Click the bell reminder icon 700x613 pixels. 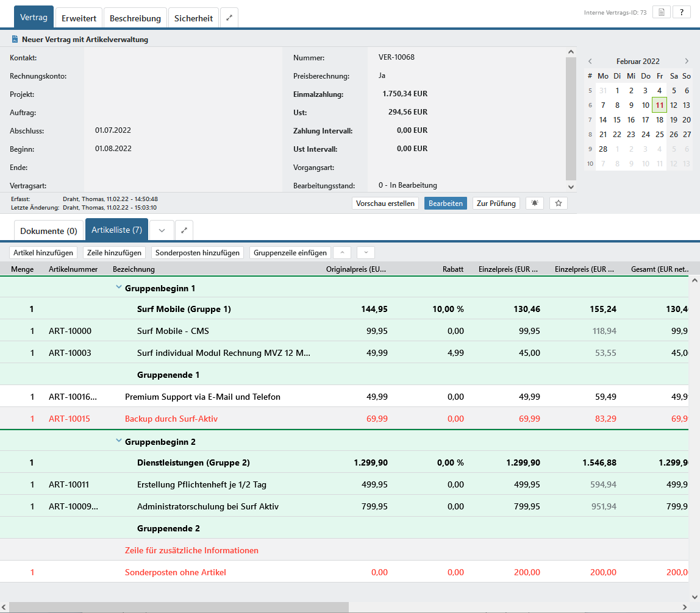click(x=535, y=204)
